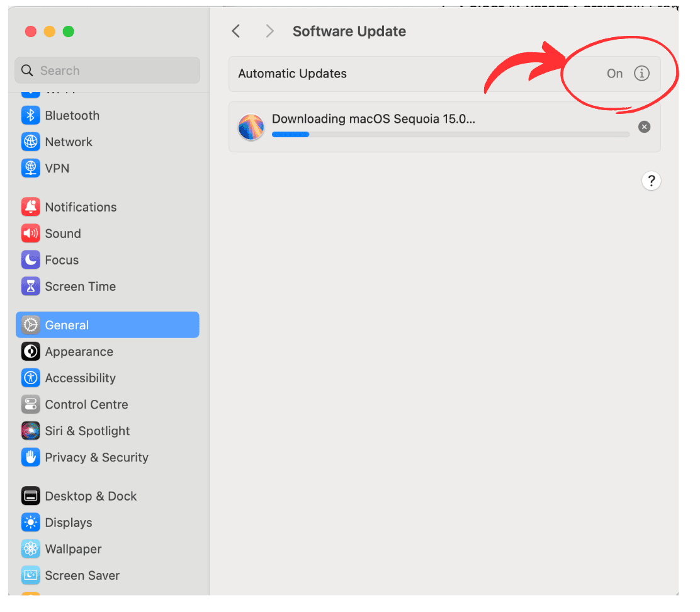The image size is (700, 612).
Task: Click the macOS Sequoia download progress bar
Action: [450, 134]
